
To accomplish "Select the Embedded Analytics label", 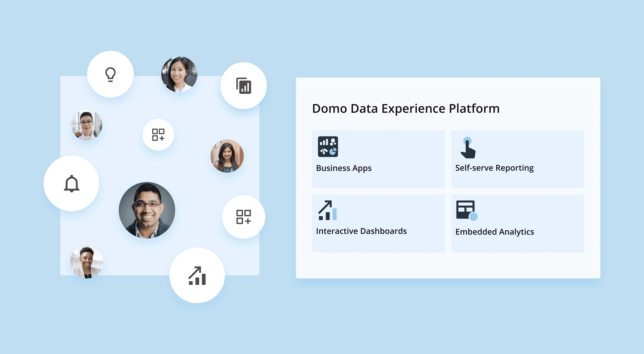I will 495,232.
